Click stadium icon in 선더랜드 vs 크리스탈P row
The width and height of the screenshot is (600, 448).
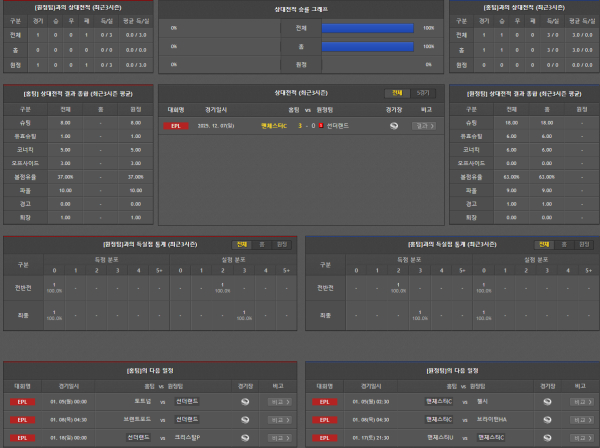click(245, 437)
